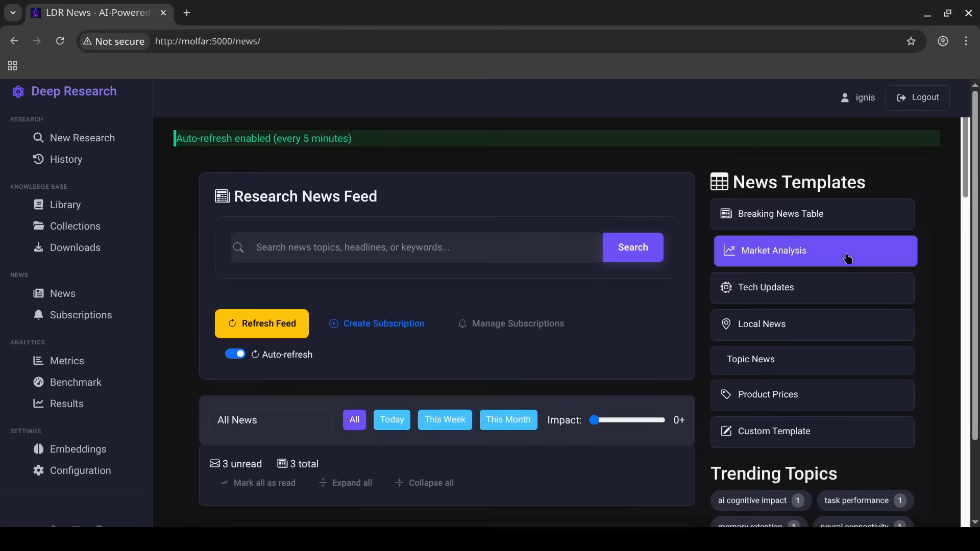This screenshot has width=980, height=551.
Task: Click the Tech Updates chip icon
Action: 726,287
